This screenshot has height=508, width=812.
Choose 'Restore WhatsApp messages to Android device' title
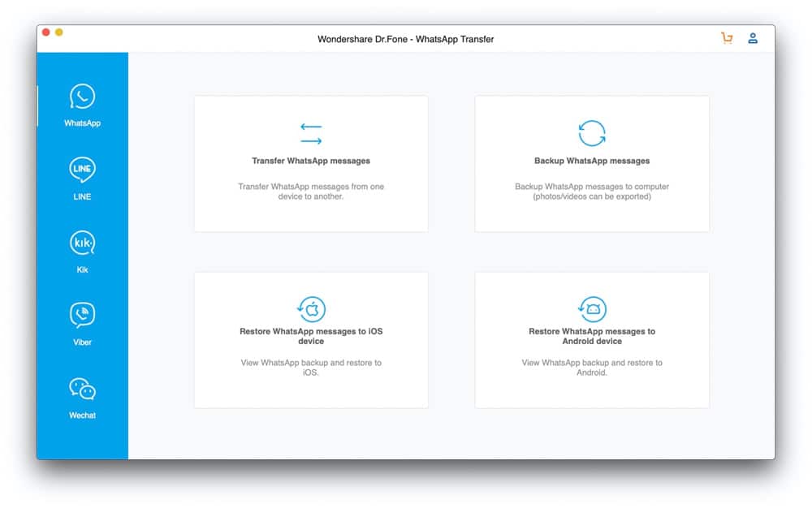pyautogui.click(x=592, y=336)
